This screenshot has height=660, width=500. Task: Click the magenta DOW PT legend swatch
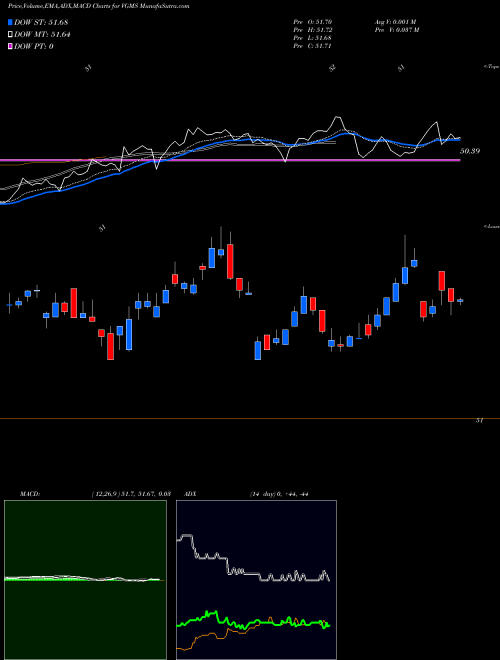pyautogui.click(x=10, y=46)
